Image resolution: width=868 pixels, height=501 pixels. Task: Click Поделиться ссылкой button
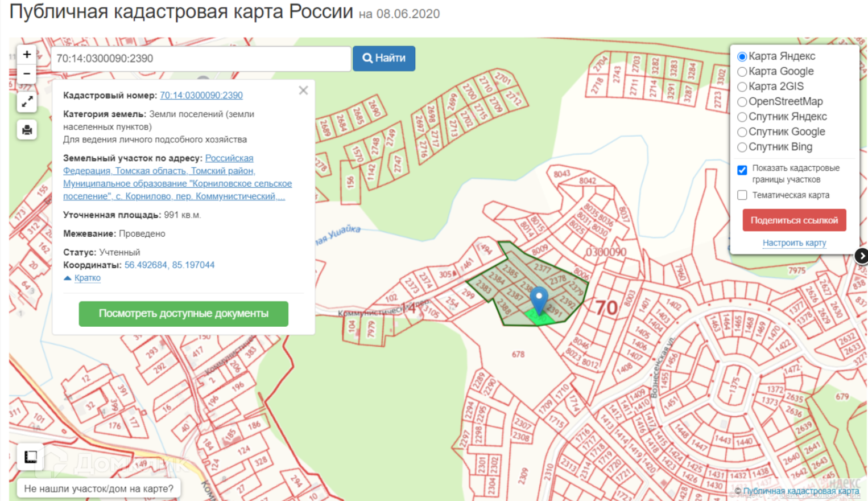click(x=794, y=220)
